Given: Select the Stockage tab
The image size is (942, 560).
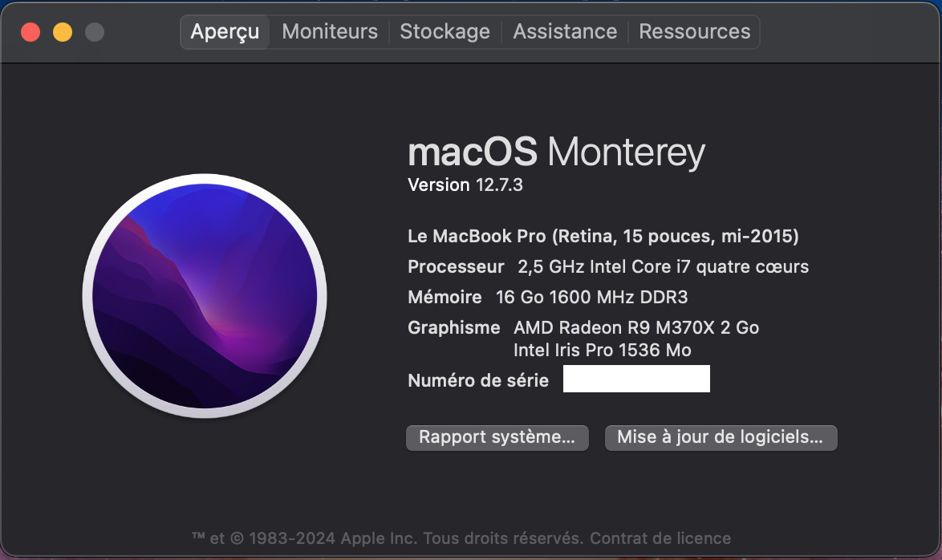Looking at the screenshot, I should point(445,32).
